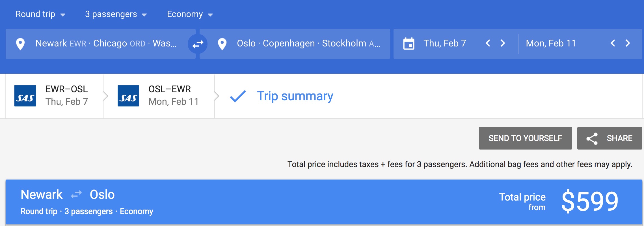Click the SAS logo for EWR–OSL
Screen dimensions: 644x226
[25, 96]
